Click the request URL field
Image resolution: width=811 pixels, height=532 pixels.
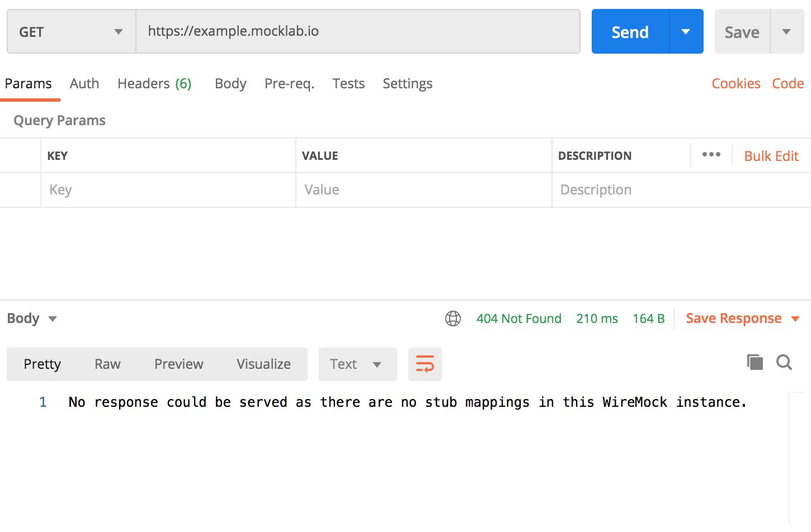358,31
